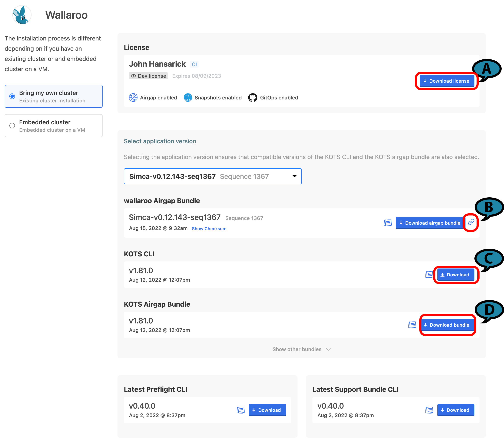Open release notes icon for Latest Support Bundle CLI
The height and width of the screenshot is (445, 504).
click(429, 410)
